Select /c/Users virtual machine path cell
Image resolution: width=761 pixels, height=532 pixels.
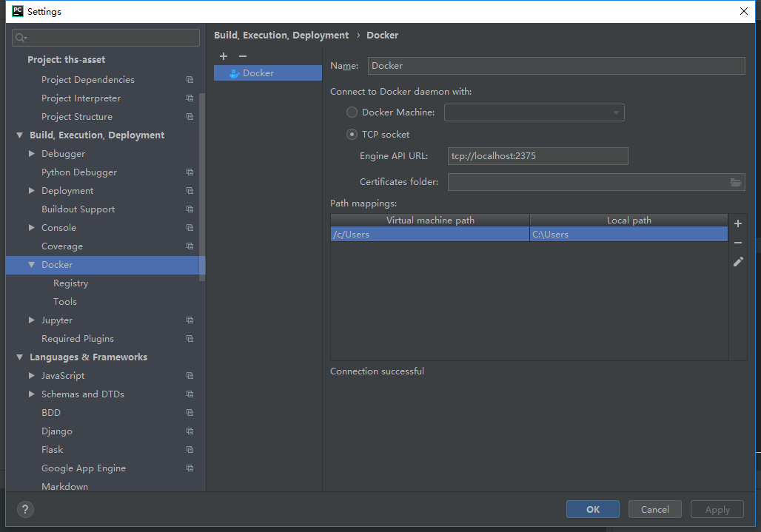pos(430,235)
